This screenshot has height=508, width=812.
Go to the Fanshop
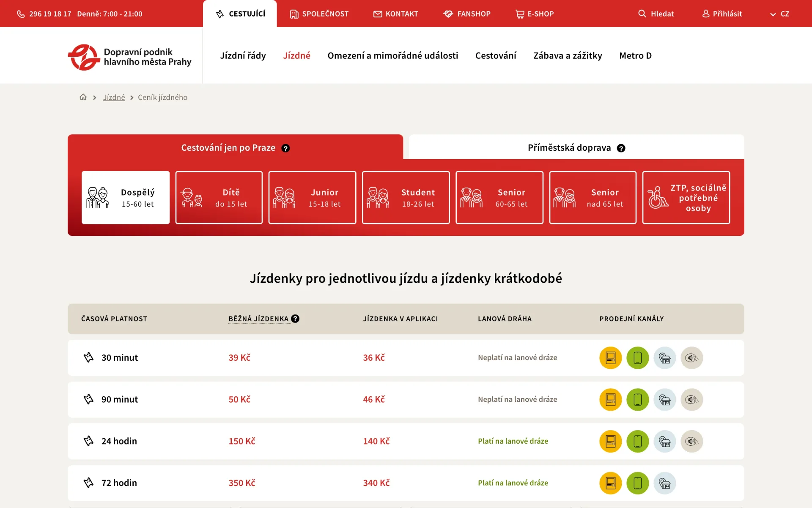[467, 14]
